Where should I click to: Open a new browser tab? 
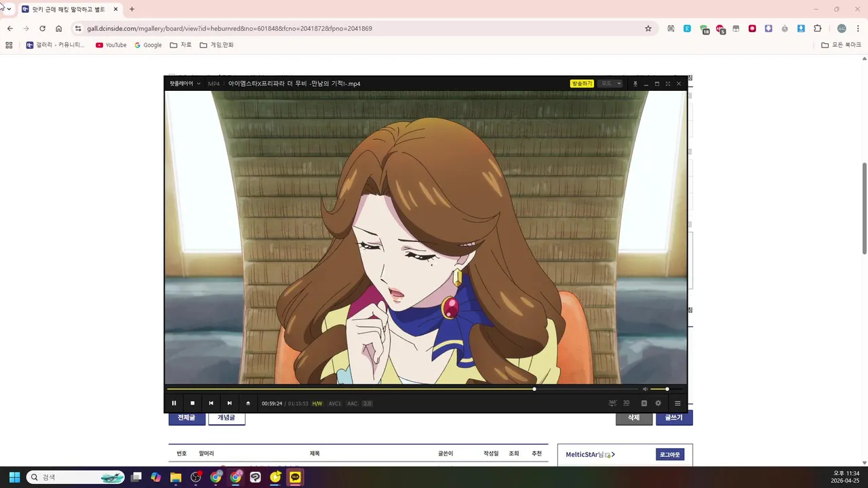(132, 9)
